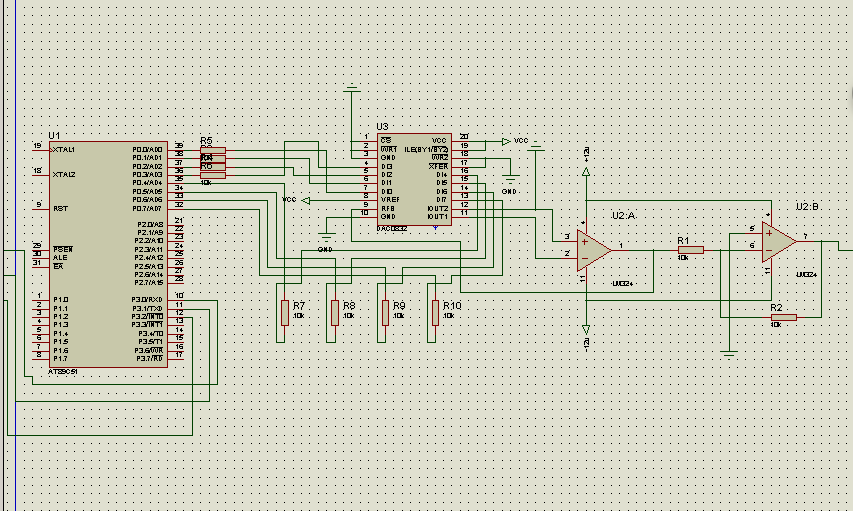Click the U2:B reference label
The height and width of the screenshot is (511, 853).
(808, 207)
